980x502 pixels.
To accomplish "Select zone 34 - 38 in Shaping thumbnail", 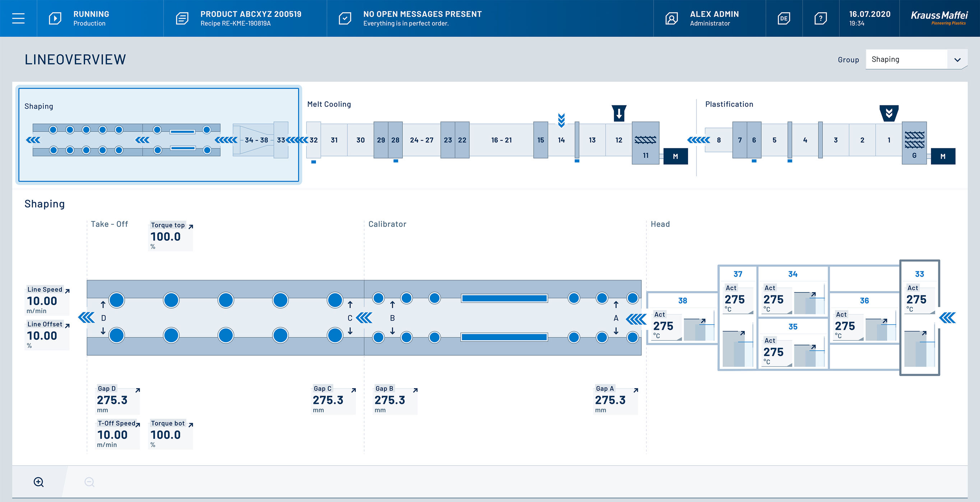I will tap(256, 140).
